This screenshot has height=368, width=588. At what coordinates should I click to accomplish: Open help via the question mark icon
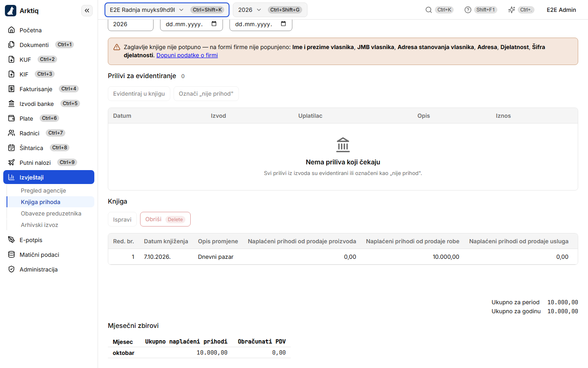[468, 10]
